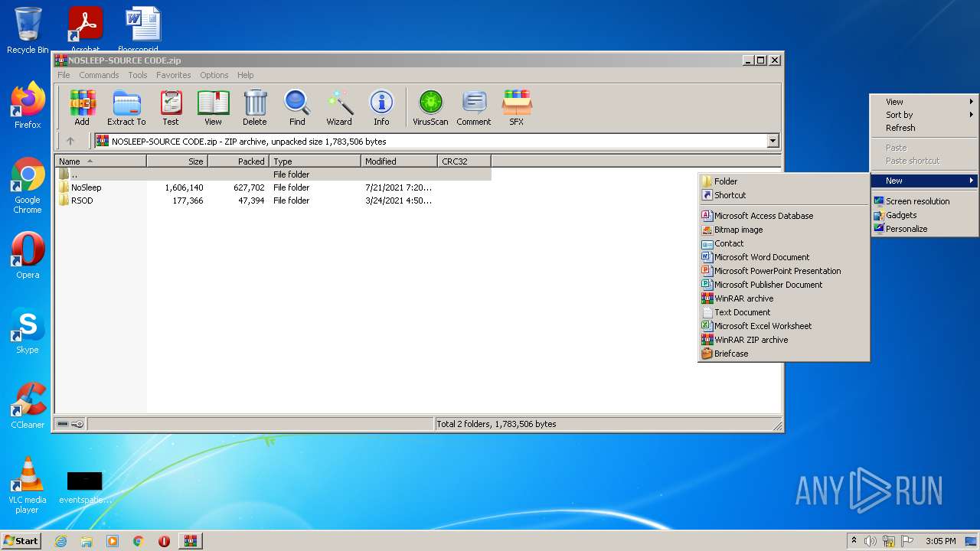This screenshot has height=551, width=980.
Task: Click Windows Media Player taskbar icon
Action: tap(113, 541)
